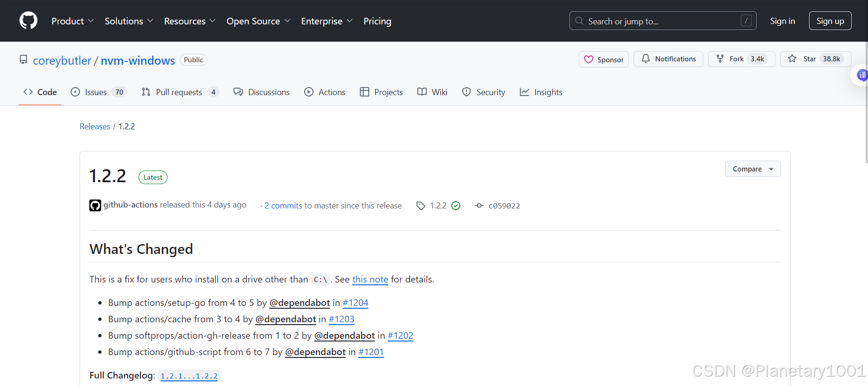Click the commit icon beside c059022

(x=479, y=206)
